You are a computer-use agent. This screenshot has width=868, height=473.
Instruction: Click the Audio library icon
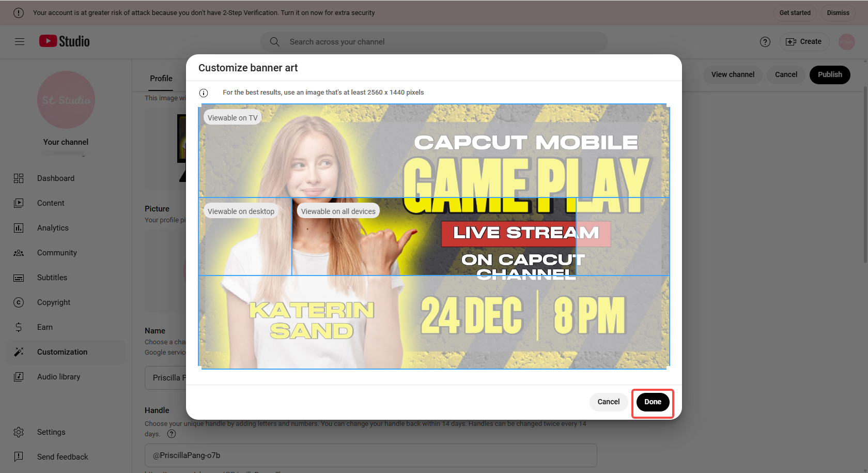click(19, 377)
